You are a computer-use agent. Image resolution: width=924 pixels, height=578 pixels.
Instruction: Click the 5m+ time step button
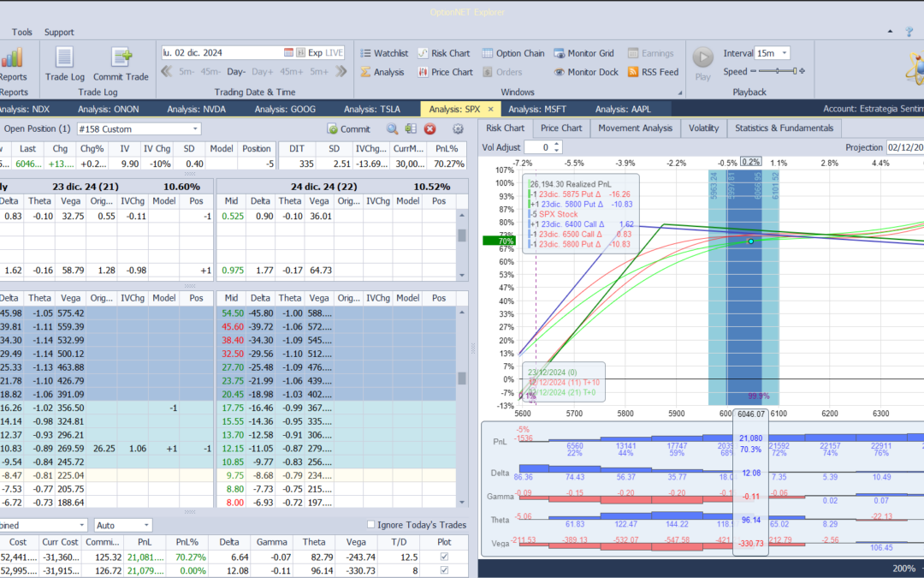point(319,71)
